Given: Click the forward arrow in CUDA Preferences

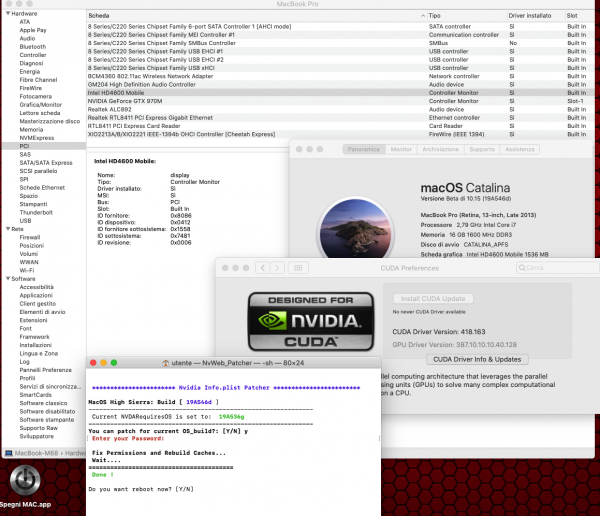Looking at the screenshot, I should coord(277,268).
